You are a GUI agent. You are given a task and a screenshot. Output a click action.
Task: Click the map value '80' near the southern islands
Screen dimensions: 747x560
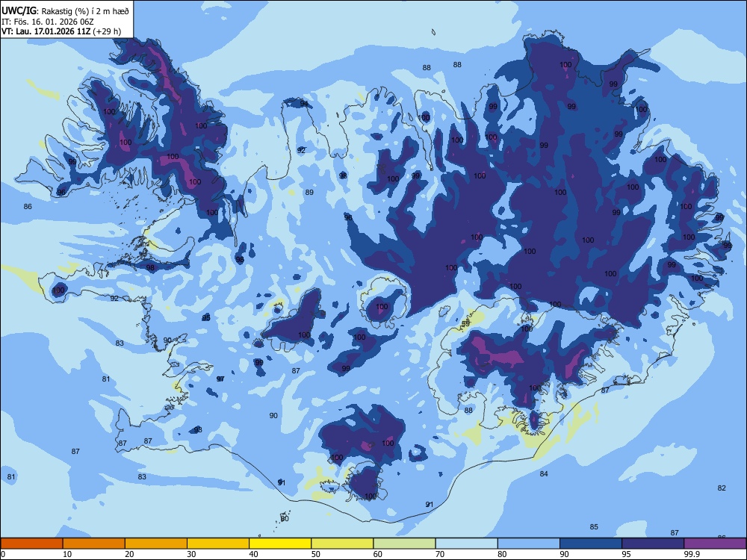(285, 519)
